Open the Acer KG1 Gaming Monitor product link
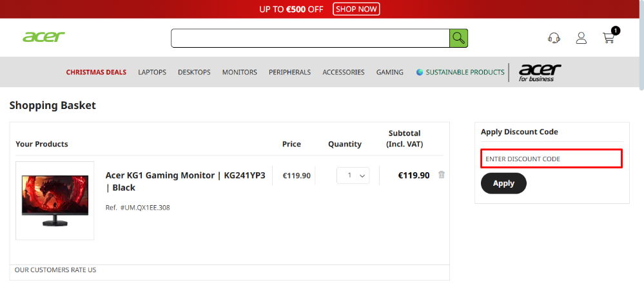Screen dimensions: 644x298 click(185, 181)
